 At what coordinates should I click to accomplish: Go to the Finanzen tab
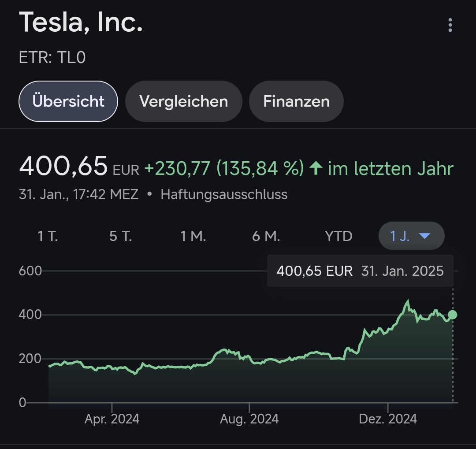tap(296, 101)
